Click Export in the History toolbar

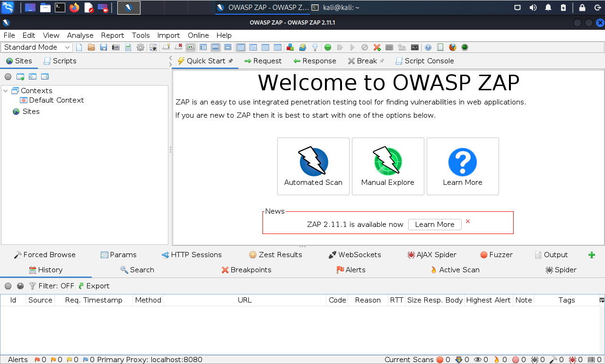[94, 286]
